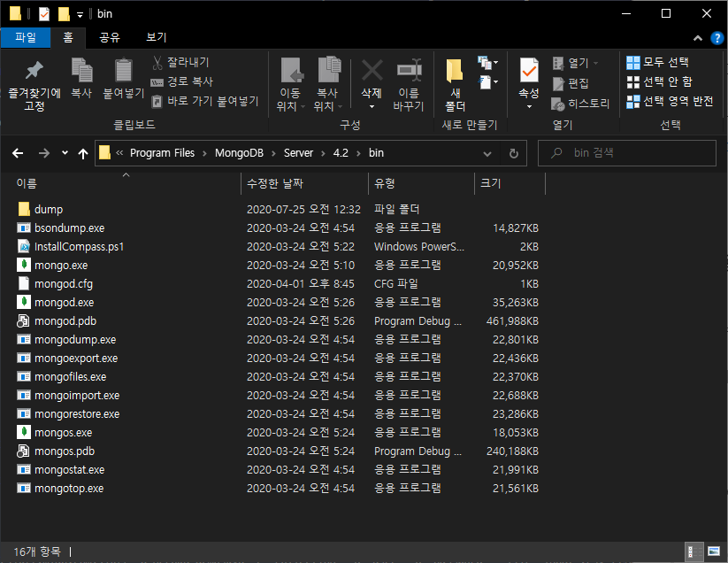Select the dump folder icon
The height and width of the screenshot is (563, 728).
[x=24, y=209]
